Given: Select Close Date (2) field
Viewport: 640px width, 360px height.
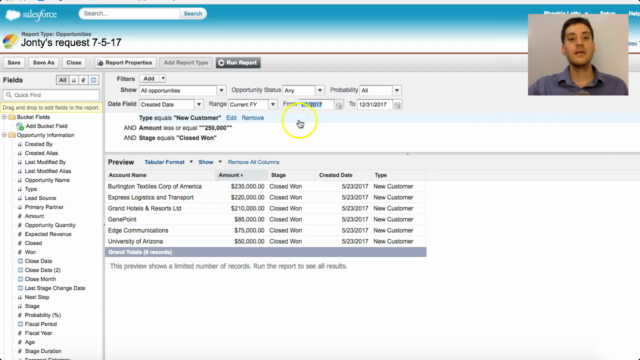Looking at the screenshot, I should click(42, 270).
